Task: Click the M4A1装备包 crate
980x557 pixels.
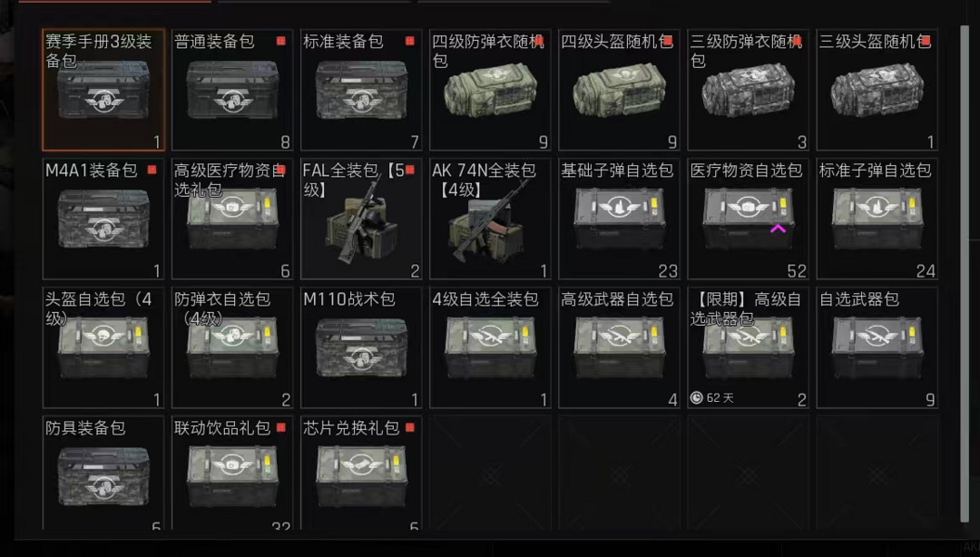Action: [103, 219]
